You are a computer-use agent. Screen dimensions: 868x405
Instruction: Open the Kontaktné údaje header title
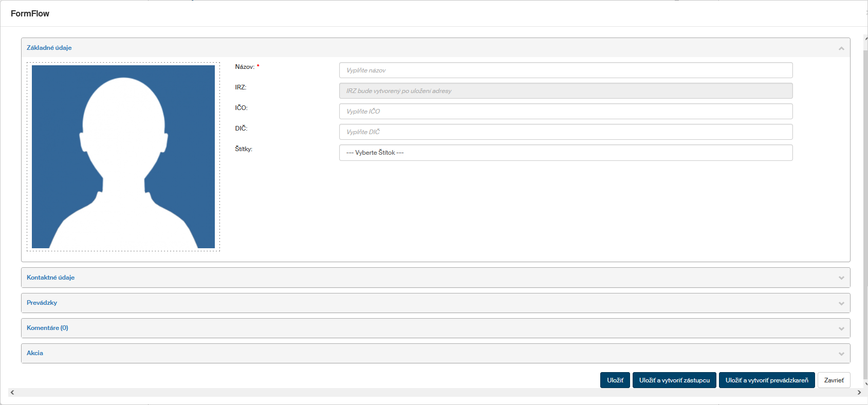[50, 278]
